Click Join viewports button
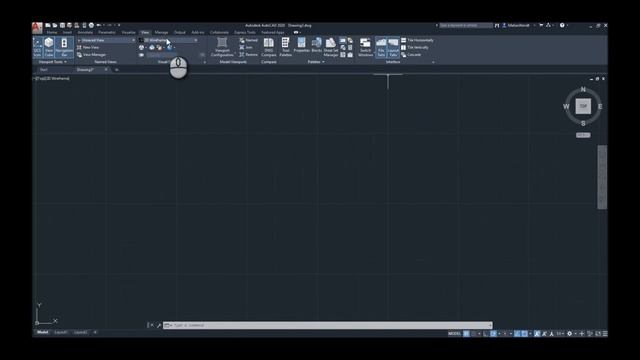 pos(246,47)
